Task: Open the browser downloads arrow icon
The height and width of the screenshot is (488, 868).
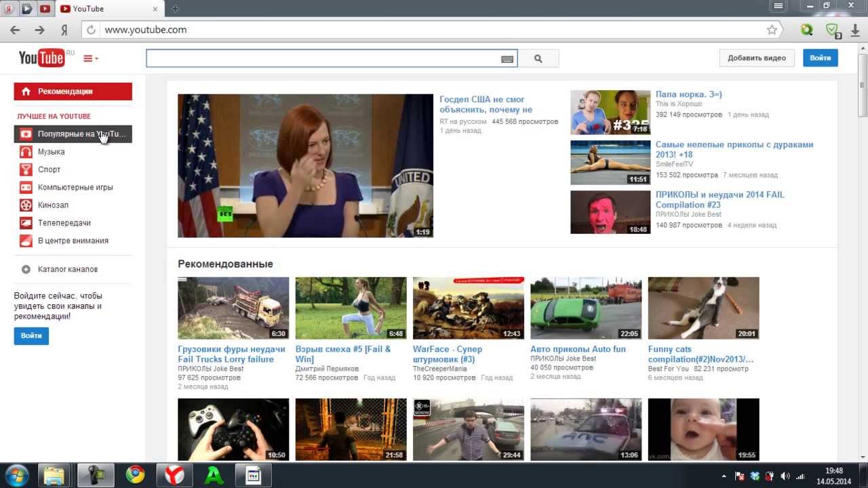Action: [x=856, y=30]
